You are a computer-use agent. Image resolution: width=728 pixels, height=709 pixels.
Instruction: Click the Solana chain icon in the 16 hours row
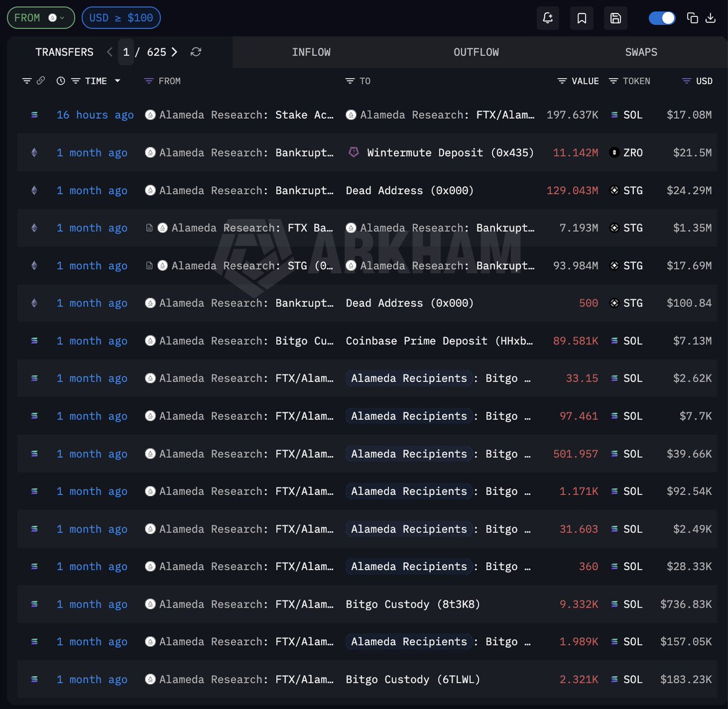[x=34, y=115]
